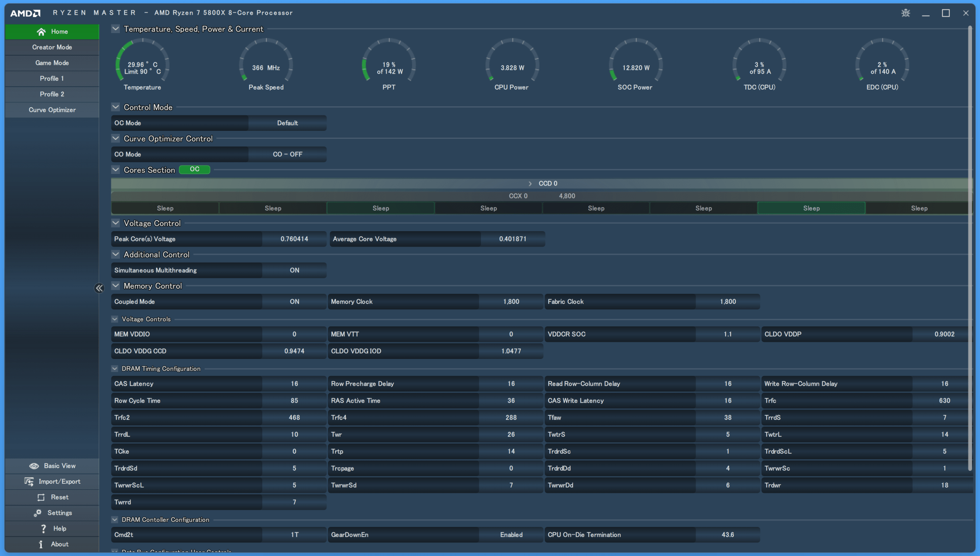Open the Help page
Viewport: 980px width, 556px height.
(52, 528)
